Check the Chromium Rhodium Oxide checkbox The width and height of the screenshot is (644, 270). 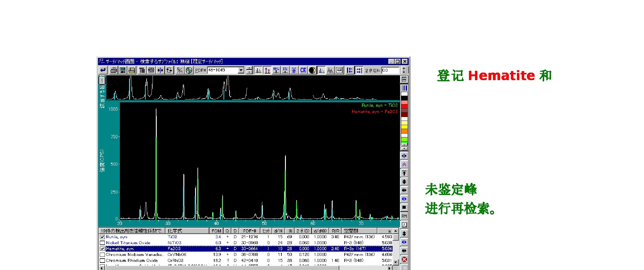pyautogui.click(x=102, y=261)
